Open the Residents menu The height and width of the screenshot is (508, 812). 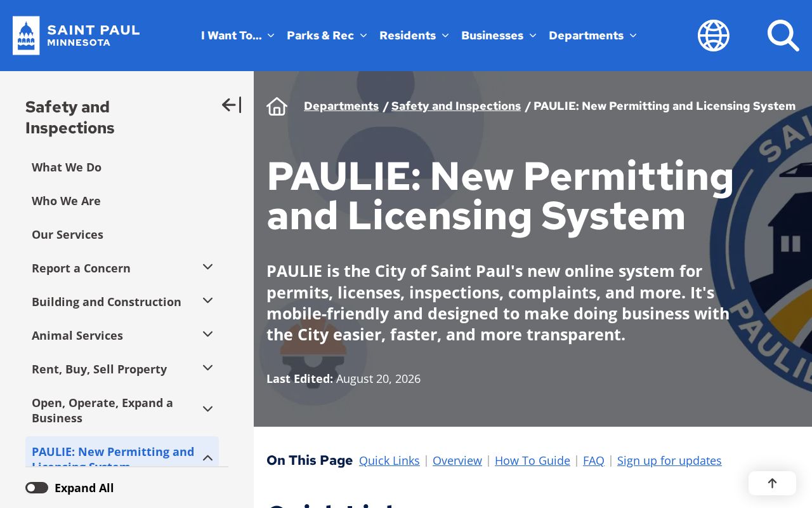[414, 36]
